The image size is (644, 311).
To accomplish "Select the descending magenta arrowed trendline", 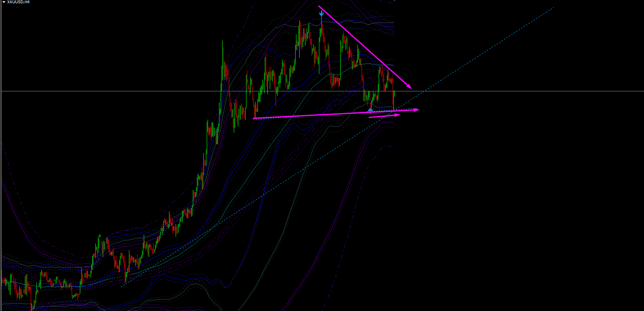I will 365,47.
